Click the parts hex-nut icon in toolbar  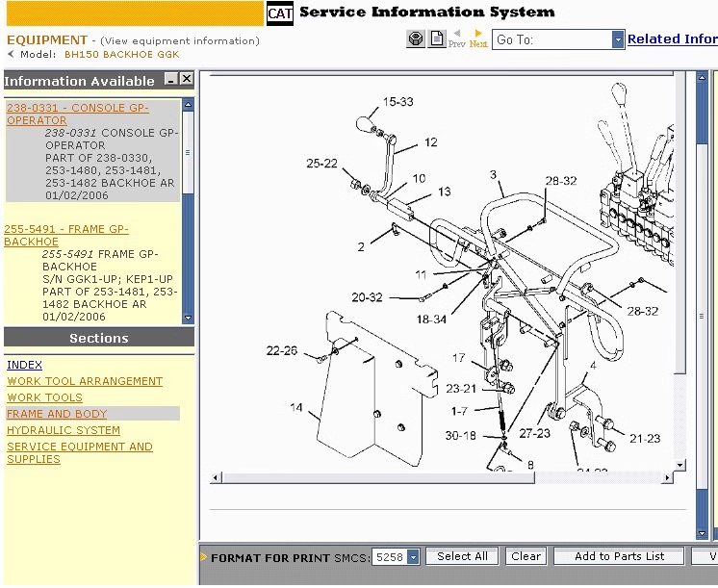(416, 38)
